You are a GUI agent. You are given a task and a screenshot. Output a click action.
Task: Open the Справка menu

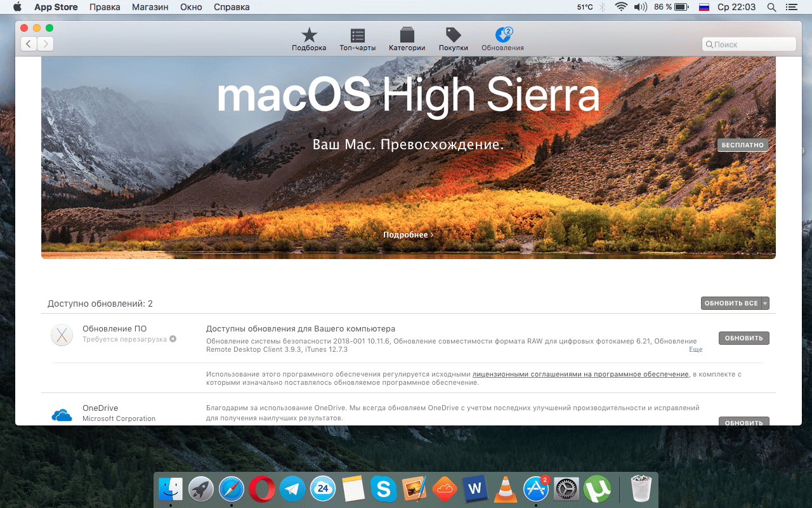(x=232, y=7)
